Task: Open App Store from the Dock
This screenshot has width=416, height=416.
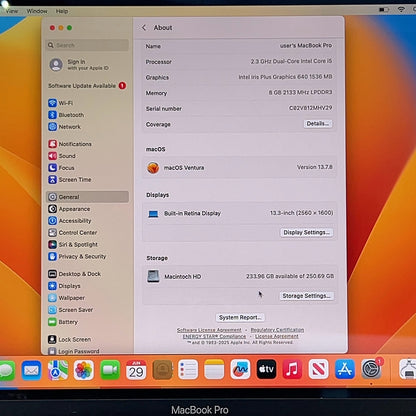Action: tap(345, 369)
